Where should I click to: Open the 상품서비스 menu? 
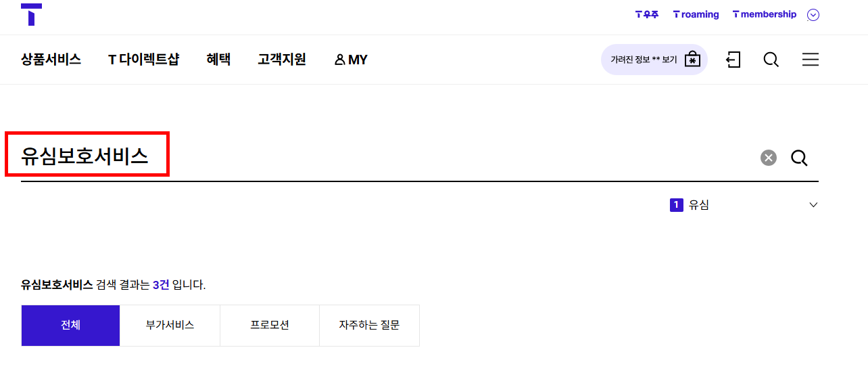(x=51, y=60)
